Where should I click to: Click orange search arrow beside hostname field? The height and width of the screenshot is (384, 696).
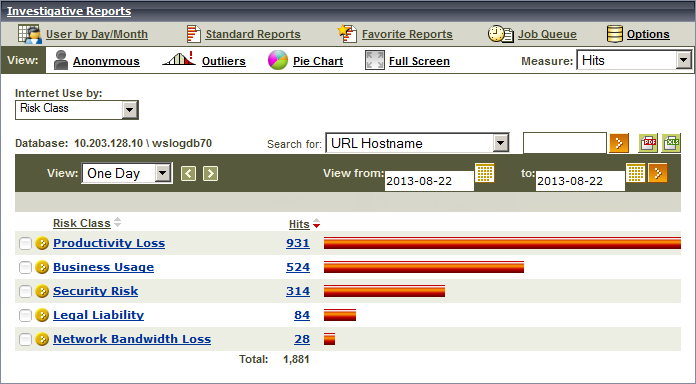[x=619, y=143]
